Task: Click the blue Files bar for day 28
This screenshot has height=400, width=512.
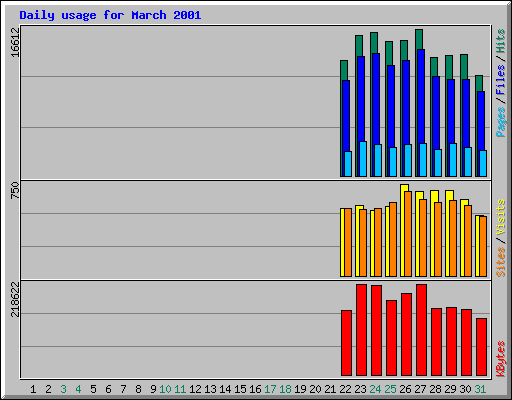Action: [436, 113]
